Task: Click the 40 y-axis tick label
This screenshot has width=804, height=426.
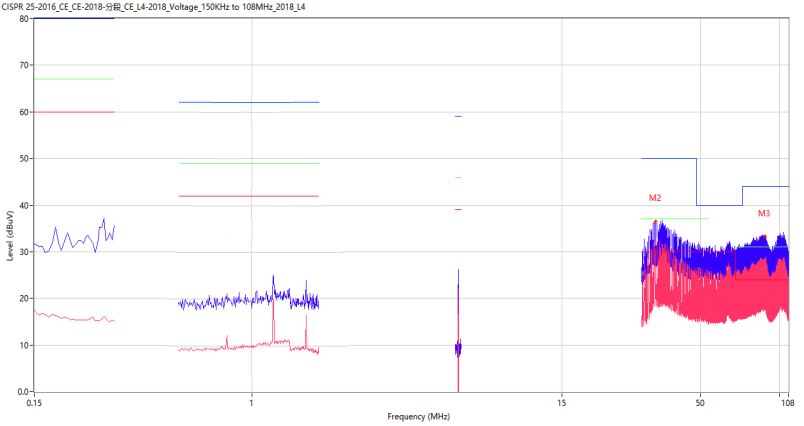Action: [24, 205]
